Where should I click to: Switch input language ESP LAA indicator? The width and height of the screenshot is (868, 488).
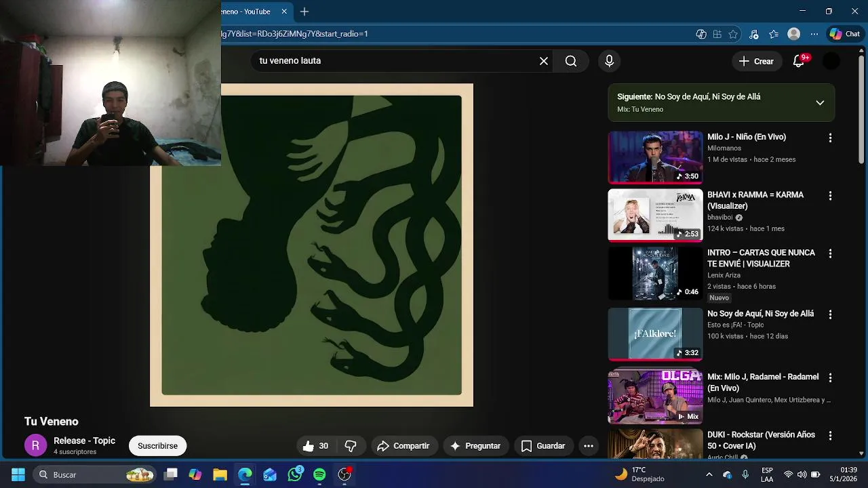tap(767, 474)
